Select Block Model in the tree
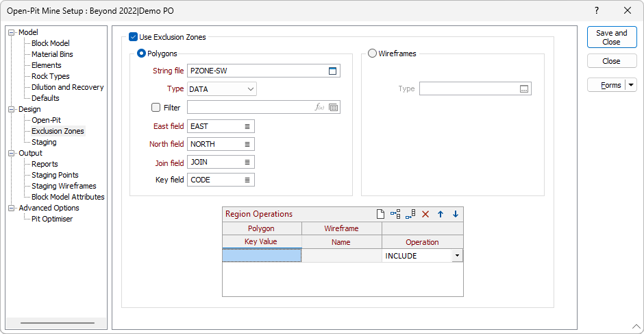 51,43
